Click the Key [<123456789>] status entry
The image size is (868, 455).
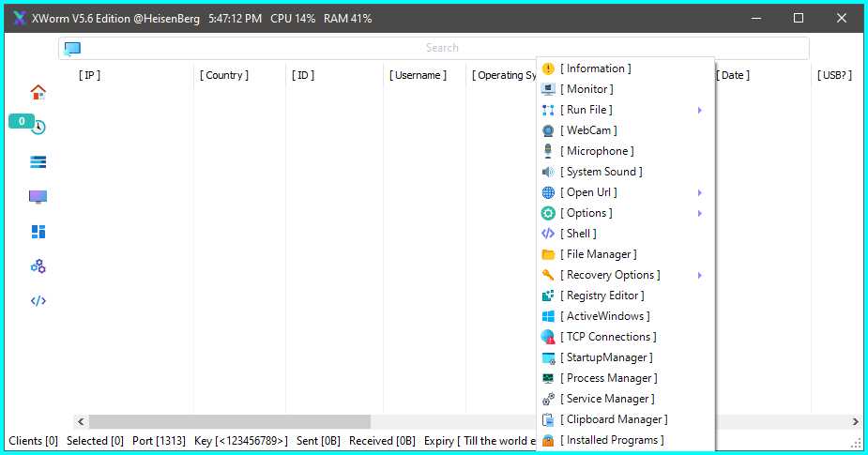click(241, 441)
